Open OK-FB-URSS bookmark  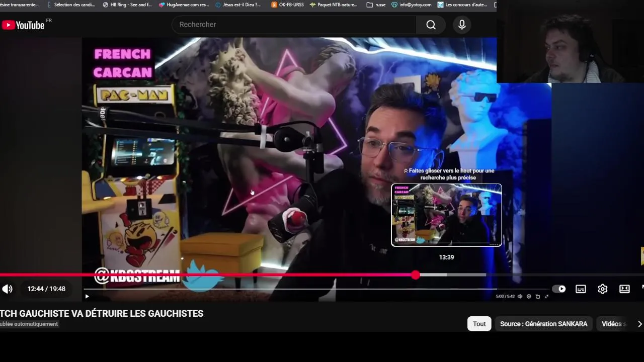[287, 5]
